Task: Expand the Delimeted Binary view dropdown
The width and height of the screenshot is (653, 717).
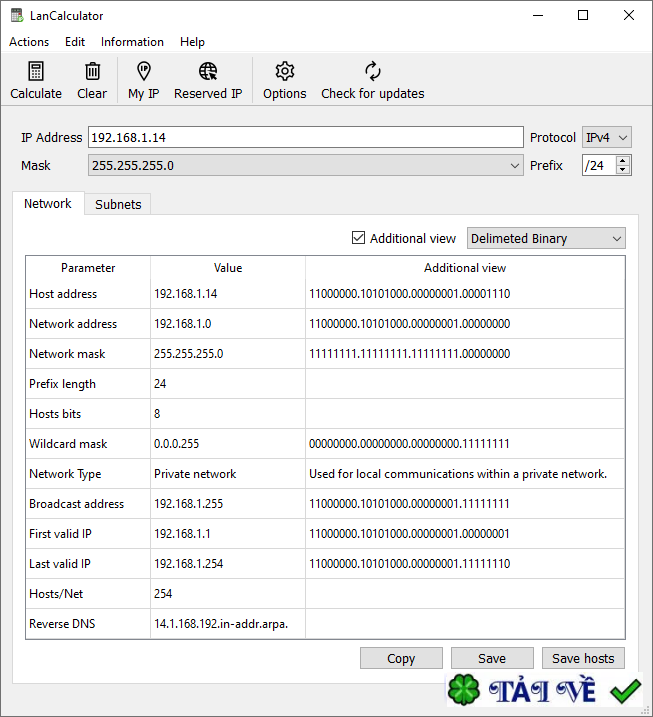Action: (546, 238)
